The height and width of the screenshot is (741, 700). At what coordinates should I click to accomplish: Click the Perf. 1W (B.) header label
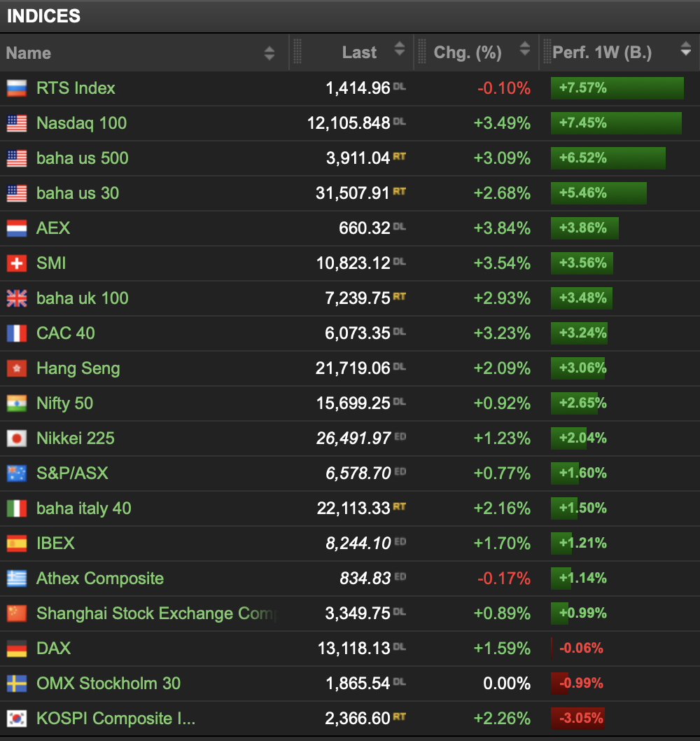click(602, 53)
